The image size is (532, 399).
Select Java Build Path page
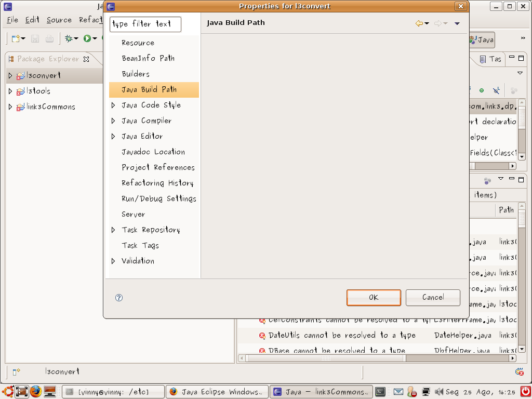154,90
